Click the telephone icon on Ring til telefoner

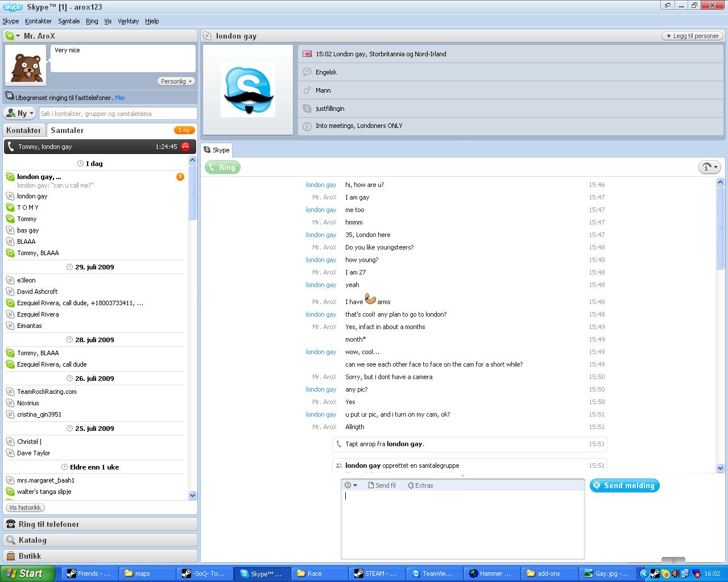(11, 524)
